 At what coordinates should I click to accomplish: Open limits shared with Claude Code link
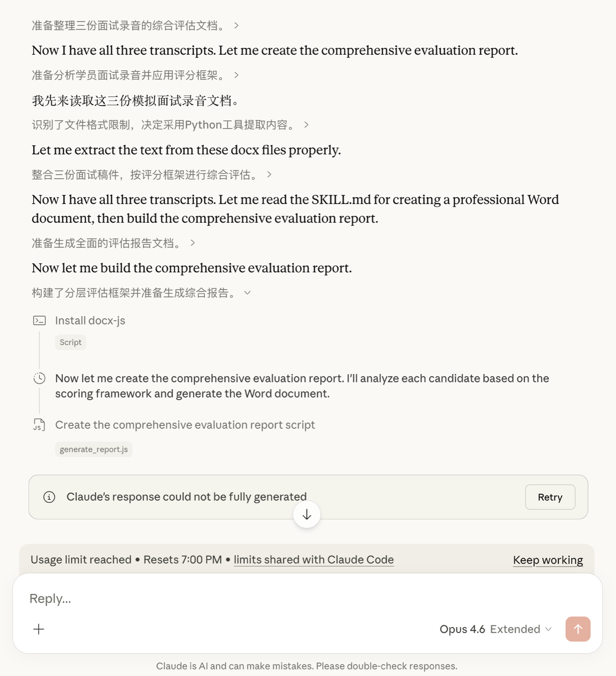[314, 560]
